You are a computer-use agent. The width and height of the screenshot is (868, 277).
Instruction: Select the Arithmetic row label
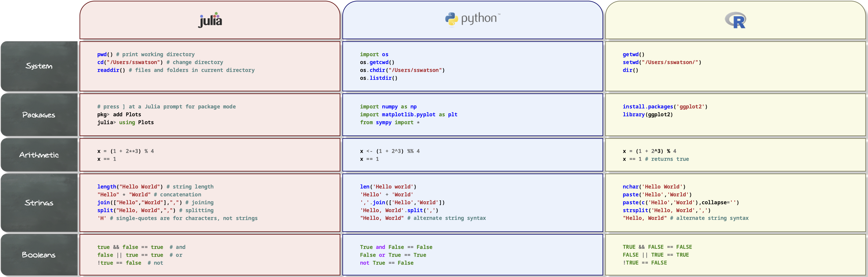[39, 155]
